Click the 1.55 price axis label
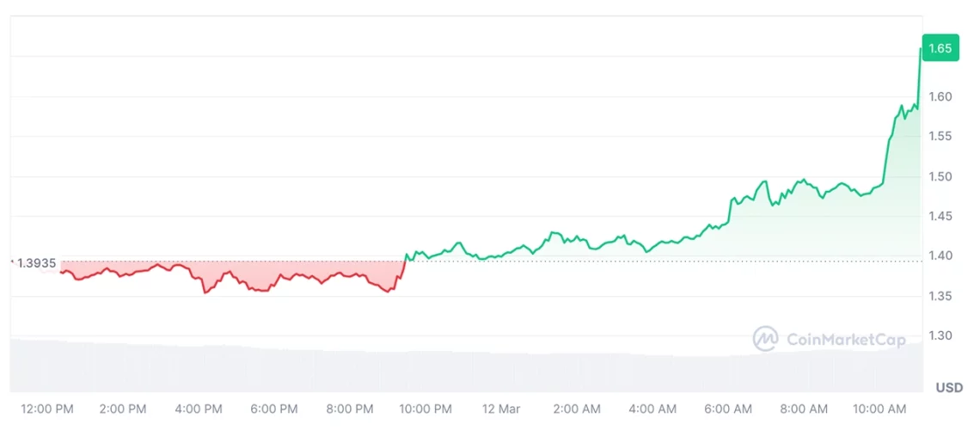 [x=940, y=136]
